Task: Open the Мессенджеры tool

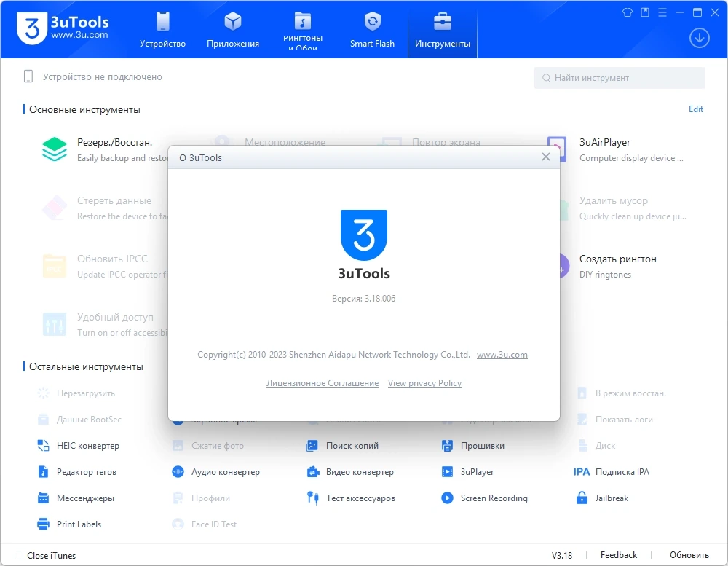Action: [76, 498]
